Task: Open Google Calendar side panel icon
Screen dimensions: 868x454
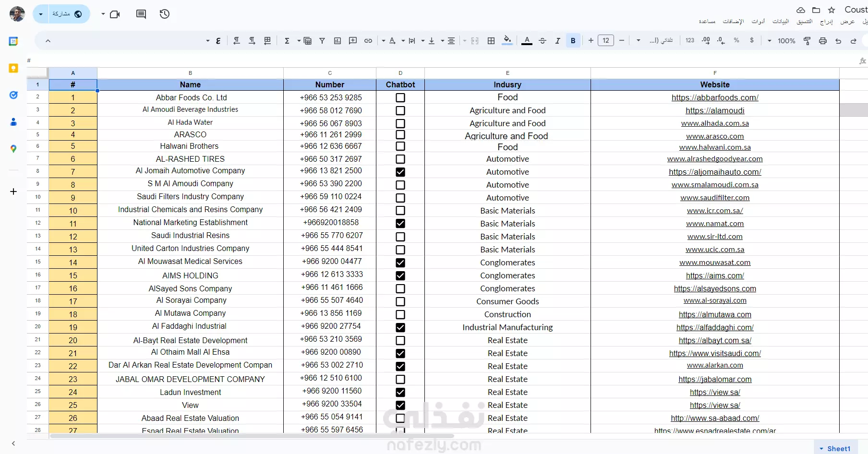Action: tap(13, 41)
